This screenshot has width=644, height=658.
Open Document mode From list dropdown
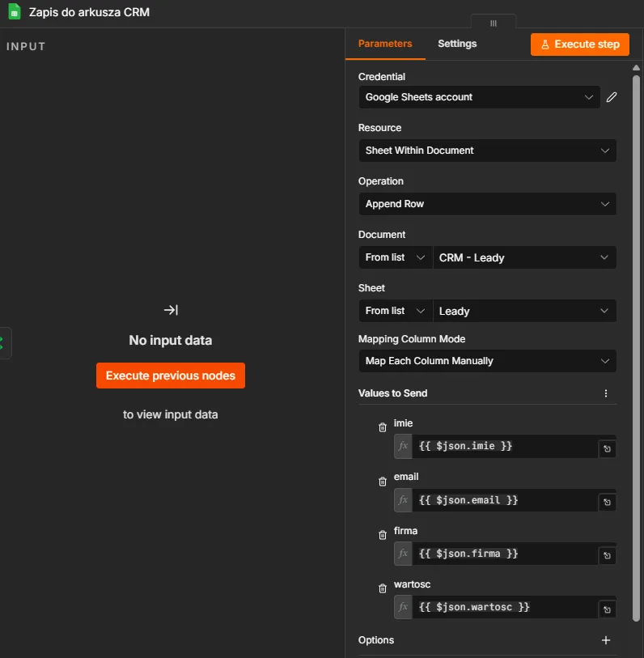[395, 257]
